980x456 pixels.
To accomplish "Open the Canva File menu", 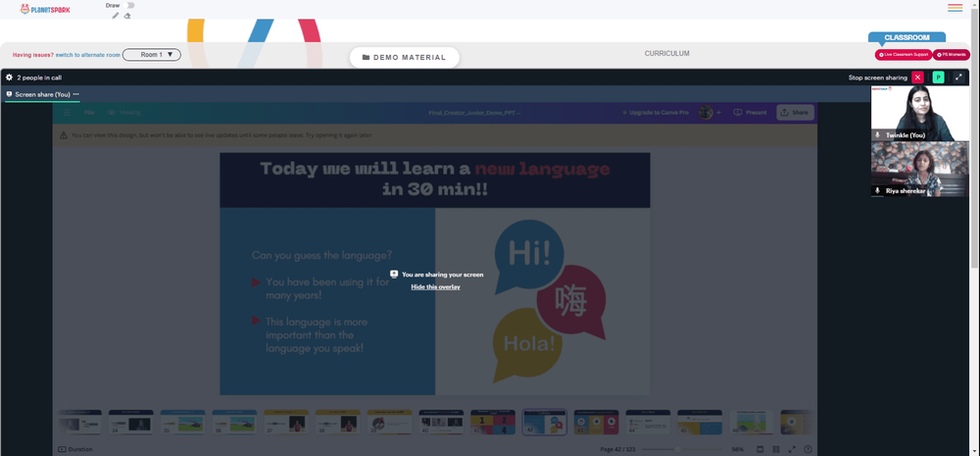I will tap(89, 113).
